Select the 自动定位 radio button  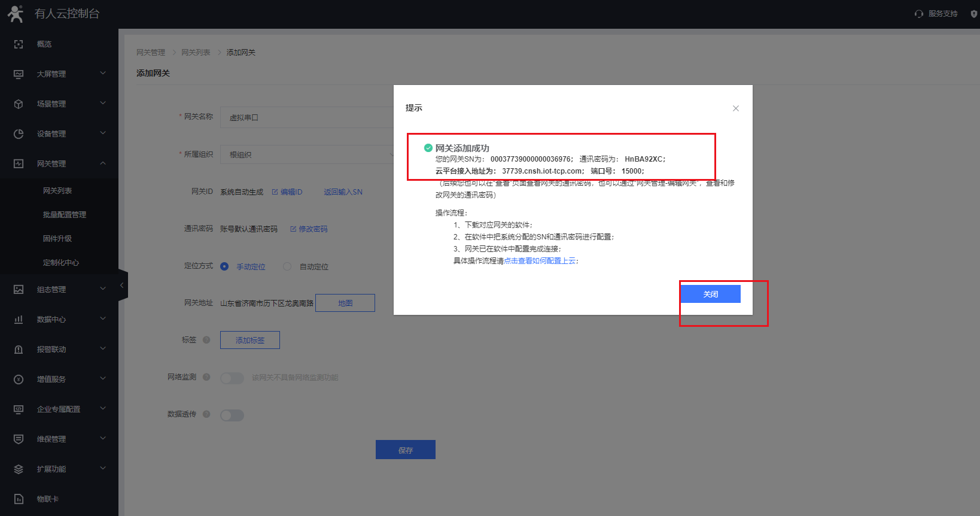(287, 266)
